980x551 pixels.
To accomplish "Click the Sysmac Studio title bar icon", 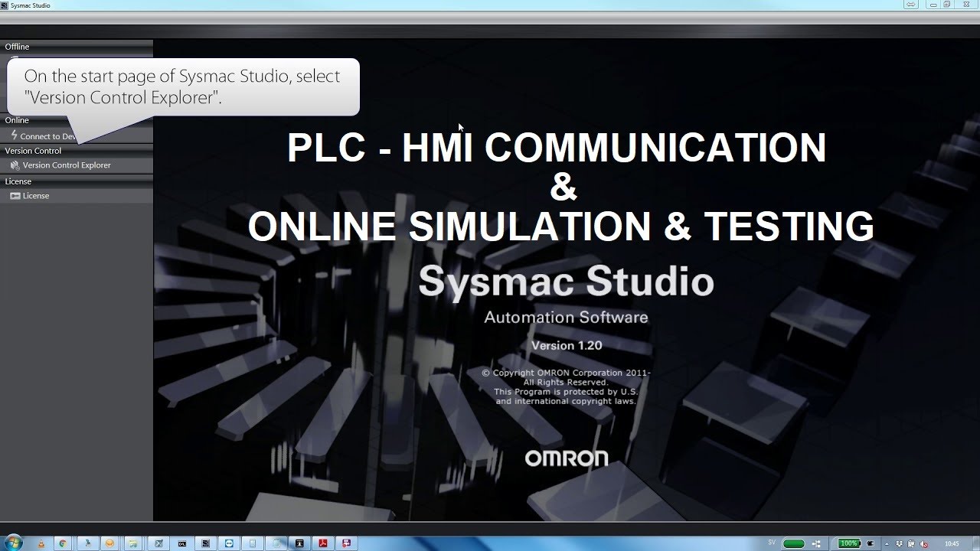I will point(5,5).
